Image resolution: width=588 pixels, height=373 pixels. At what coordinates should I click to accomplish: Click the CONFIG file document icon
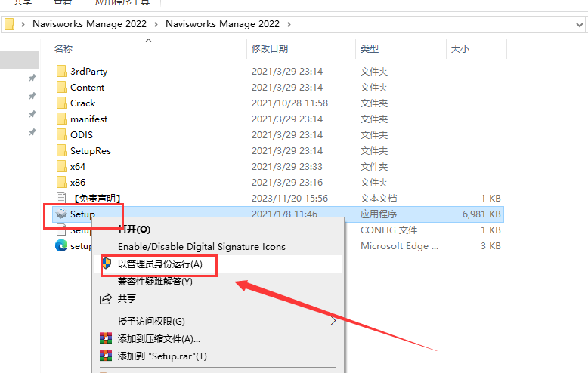(x=61, y=230)
